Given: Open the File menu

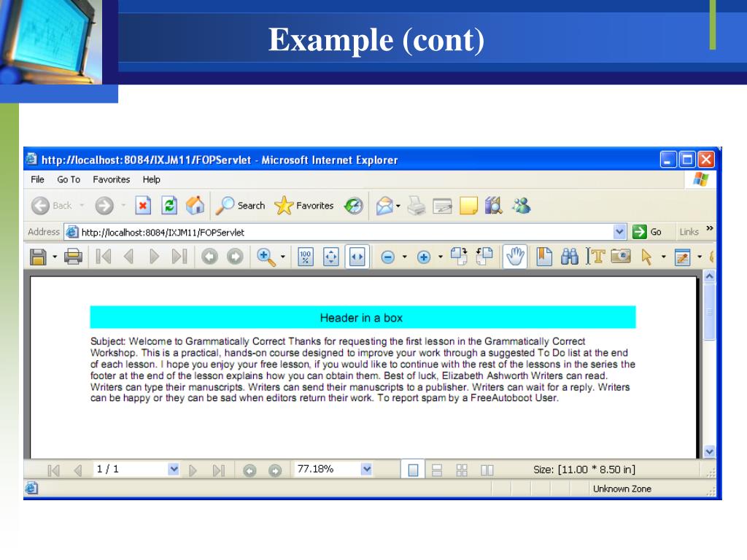Looking at the screenshot, I should (x=37, y=179).
